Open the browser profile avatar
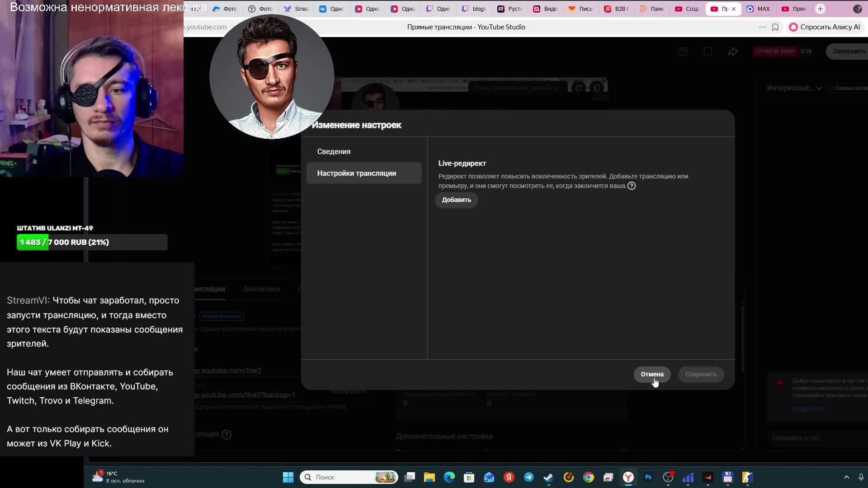868x488 pixels. 857,9
